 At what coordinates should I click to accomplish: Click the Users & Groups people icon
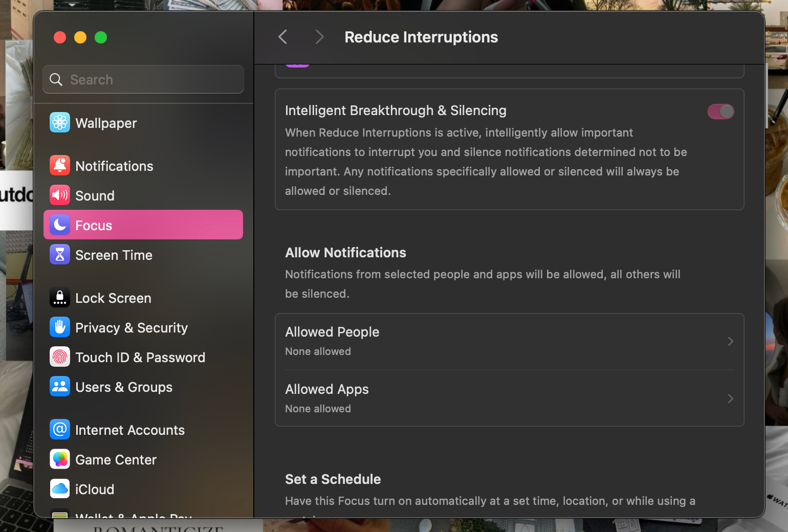(60, 386)
